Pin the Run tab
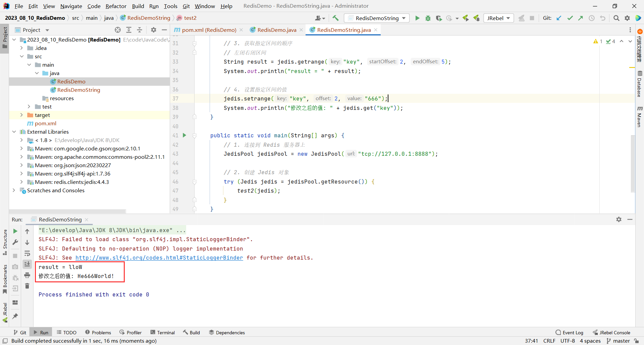 coord(15,316)
